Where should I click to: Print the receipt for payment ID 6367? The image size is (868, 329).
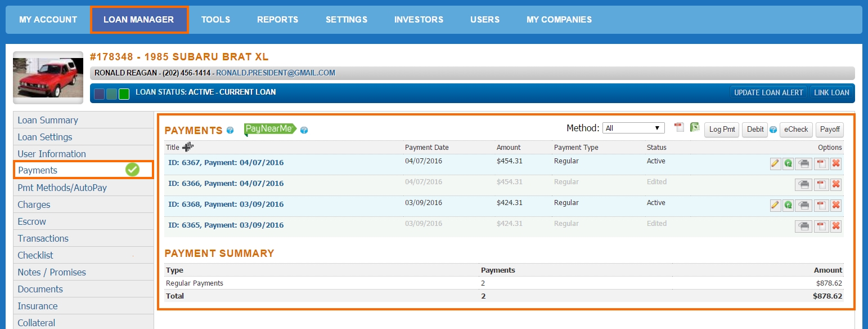(x=804, y=163)
